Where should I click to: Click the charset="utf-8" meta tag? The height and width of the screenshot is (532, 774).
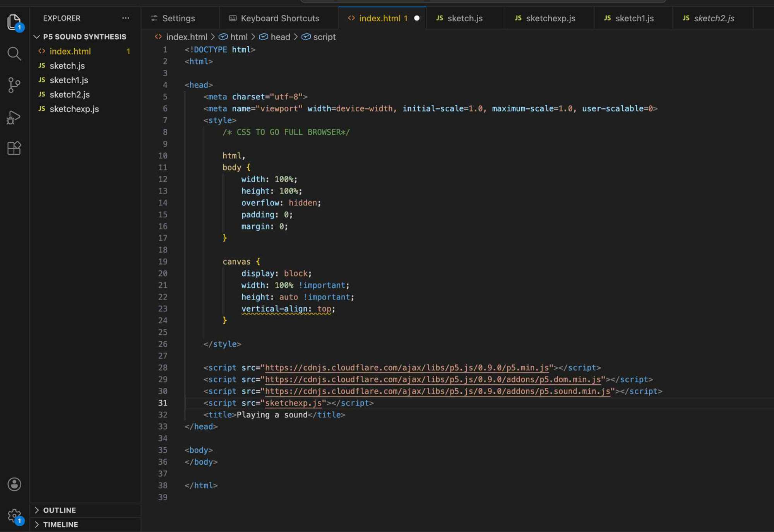(x=255, y=97)
